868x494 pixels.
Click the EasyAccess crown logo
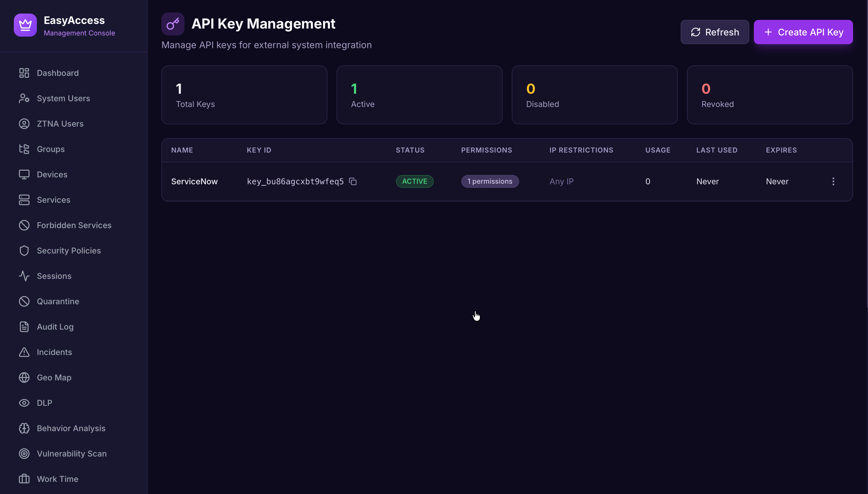[25, 25]
